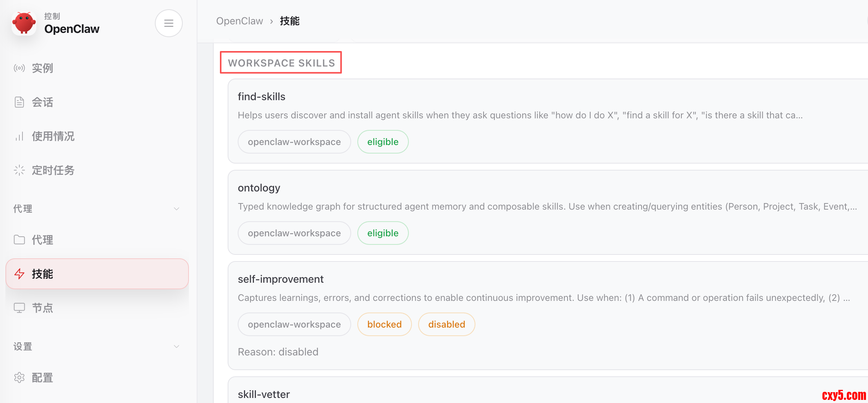Toggle the sidebar hamburger menu button
This screenshot has width=868, height=403.
click(169, 23)
